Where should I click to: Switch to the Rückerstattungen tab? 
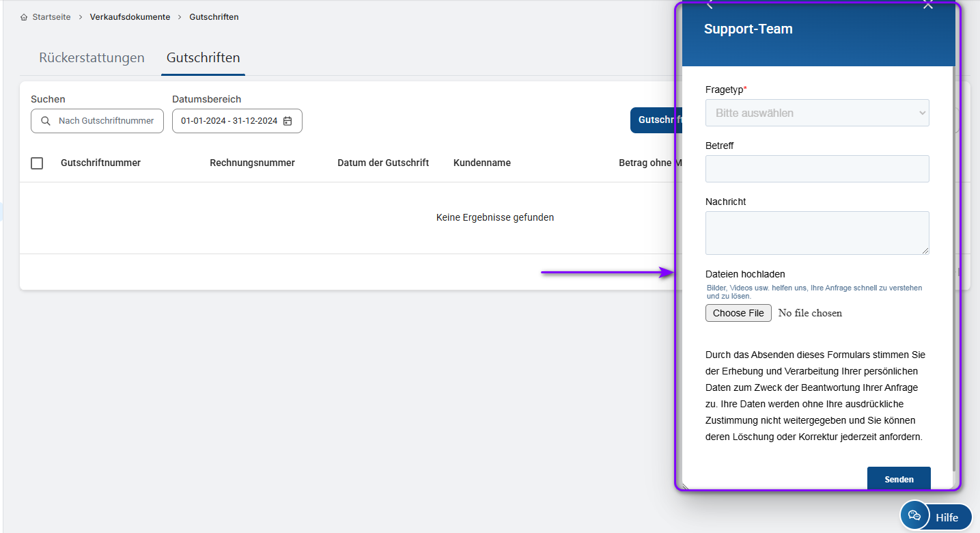point(92,58)
